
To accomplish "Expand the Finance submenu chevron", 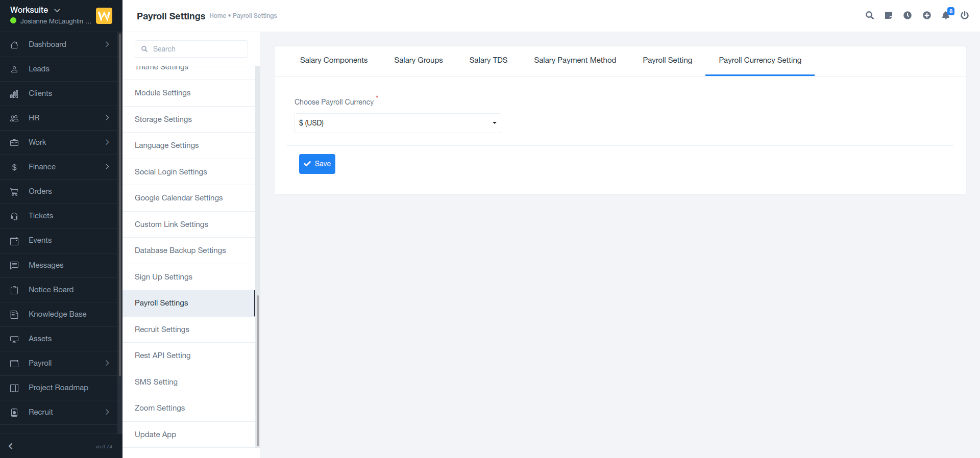I will coord(107,167).
